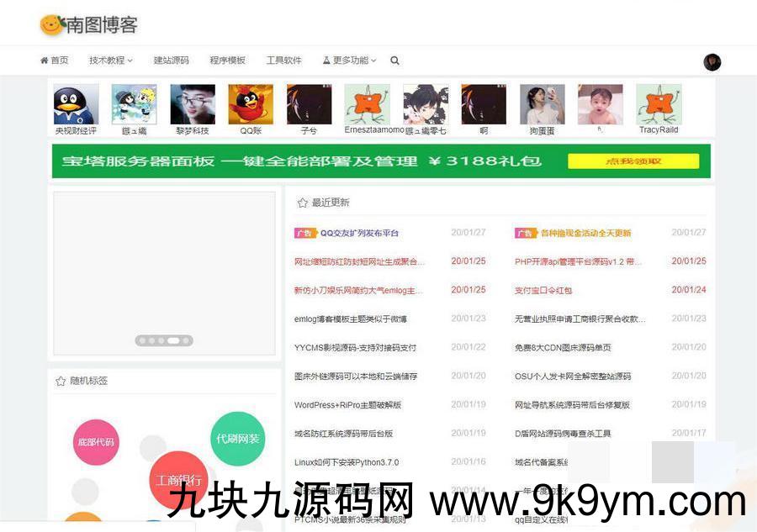Click the first carousel indicator dot

tap(142, 340)
